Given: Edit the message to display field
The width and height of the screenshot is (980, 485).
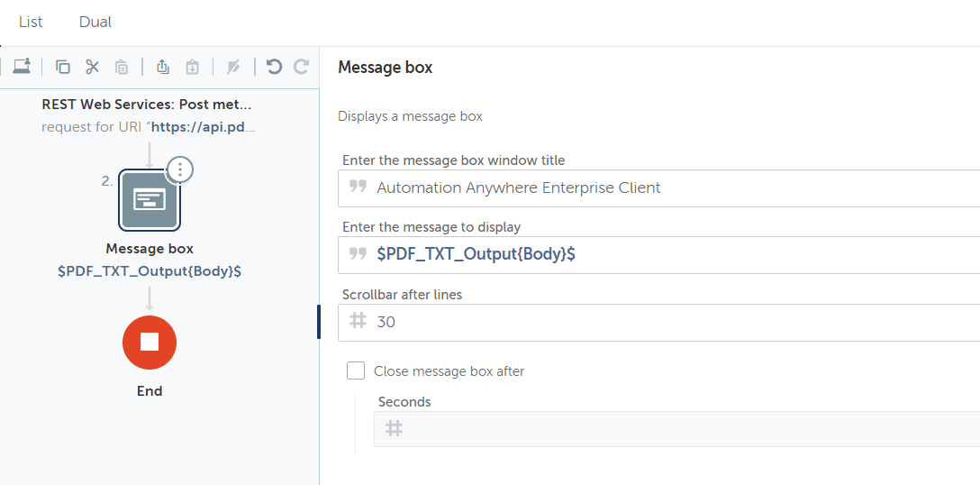Looking at the screenshot, I should click(x=658, y=255).
